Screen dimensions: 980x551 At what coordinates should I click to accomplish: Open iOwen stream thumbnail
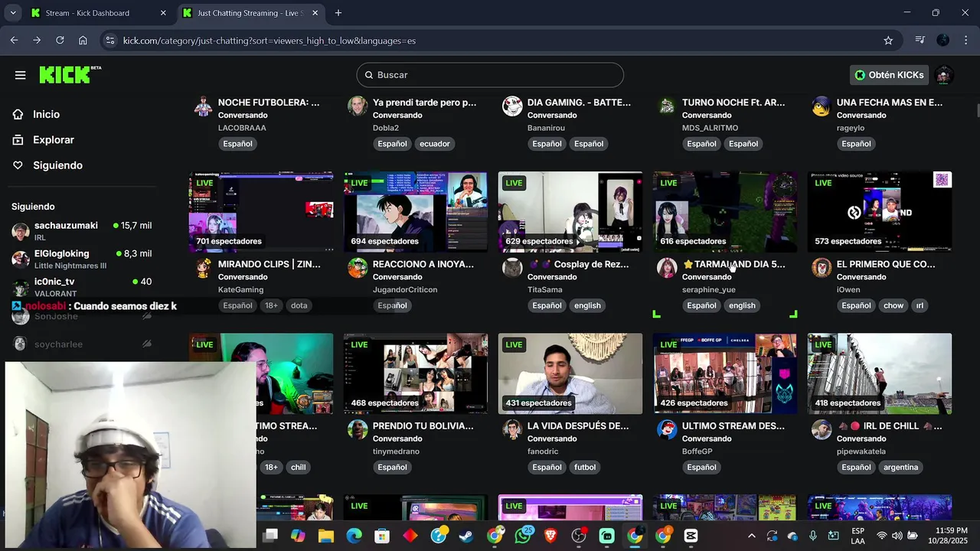(x=880, y=211)
